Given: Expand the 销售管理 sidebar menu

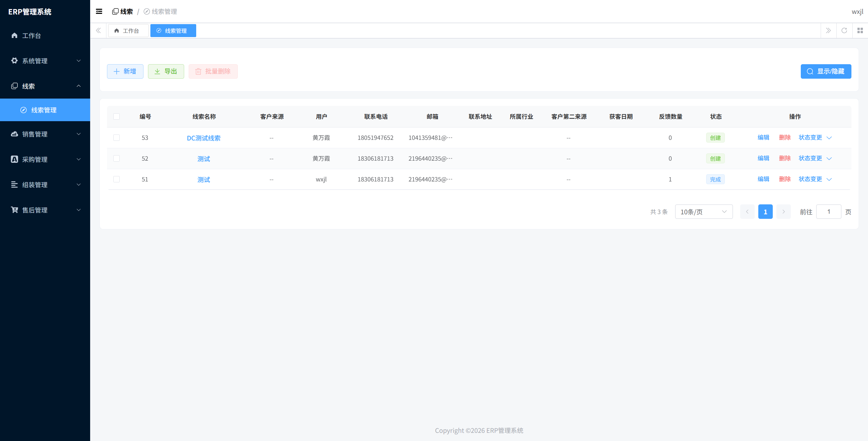Looking at the screenshot, I should [45, 134].
